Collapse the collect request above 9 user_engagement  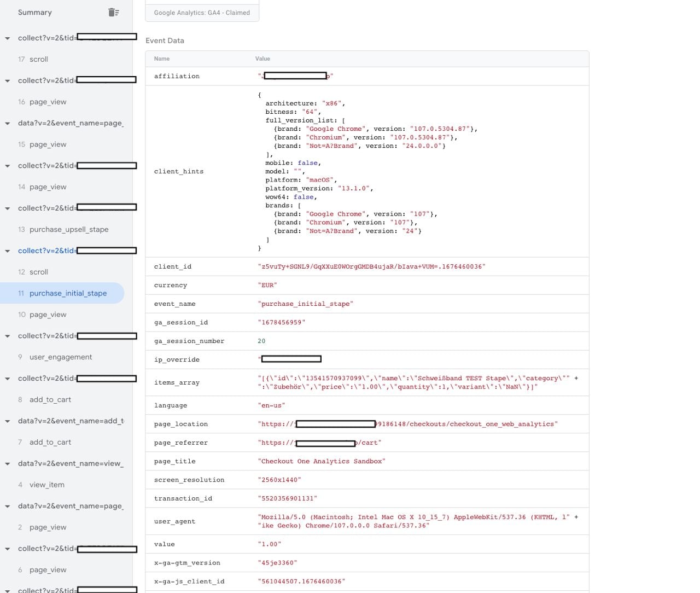(8, 336)
